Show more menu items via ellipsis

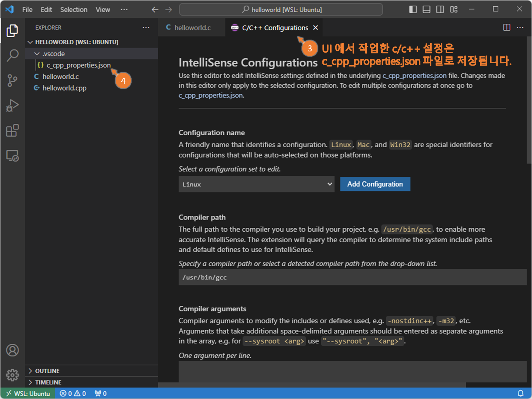point(124,10)
